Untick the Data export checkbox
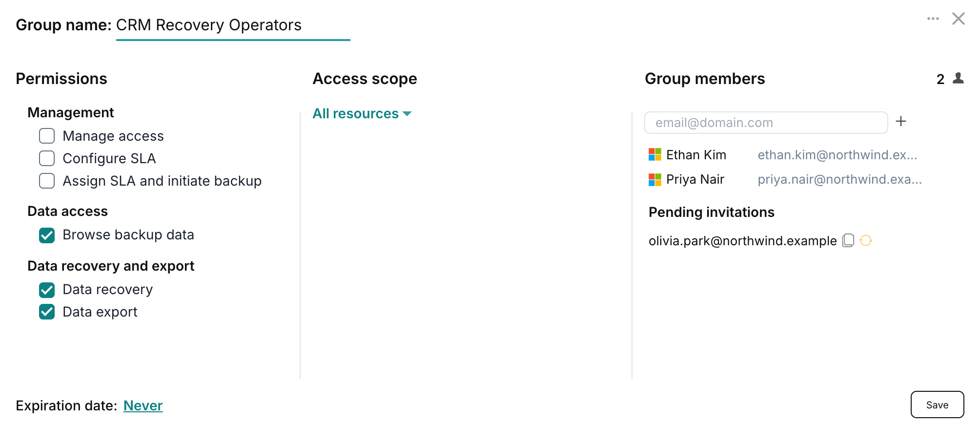Image resolution: width=980 pixels, height=426 pixels. (47, 312)
